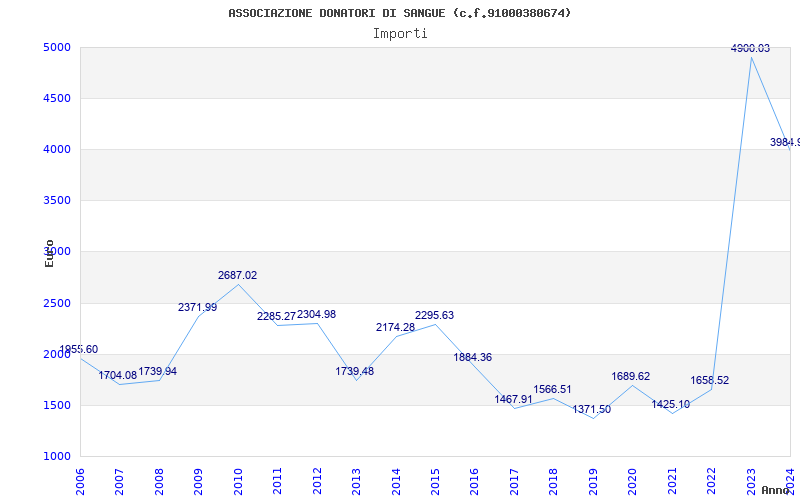
Task: Click the 2015 year label
Action: pos(435,482)
